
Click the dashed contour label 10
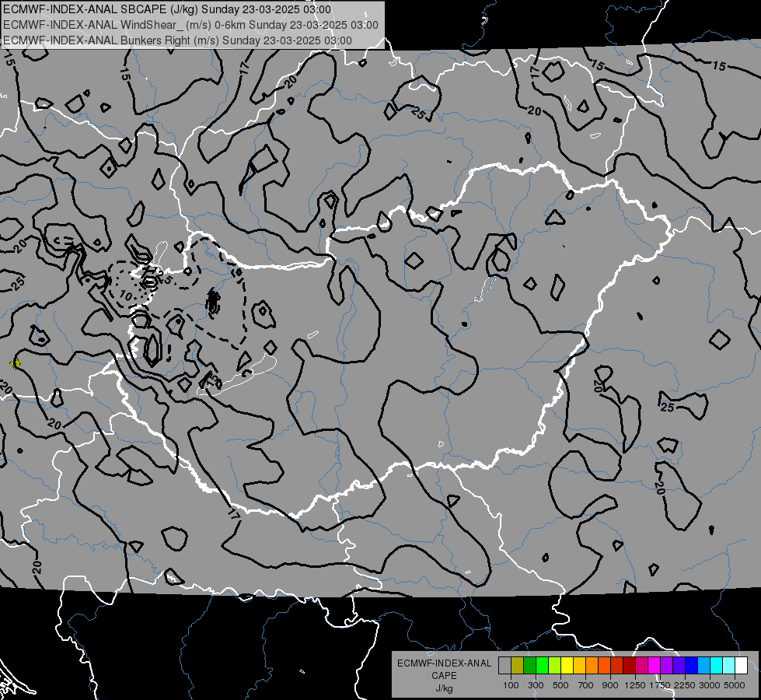tap(125, 296)
